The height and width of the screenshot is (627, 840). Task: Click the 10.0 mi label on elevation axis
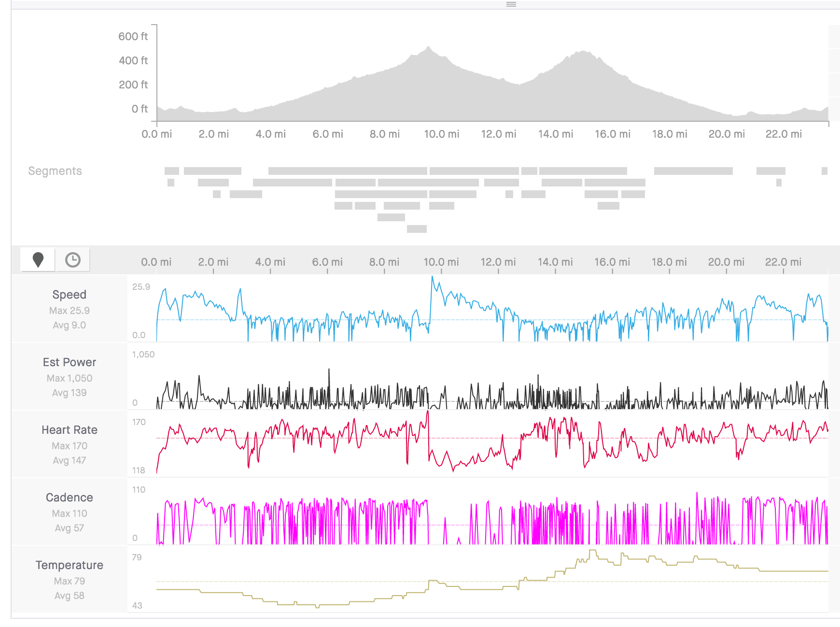point(441,134)
